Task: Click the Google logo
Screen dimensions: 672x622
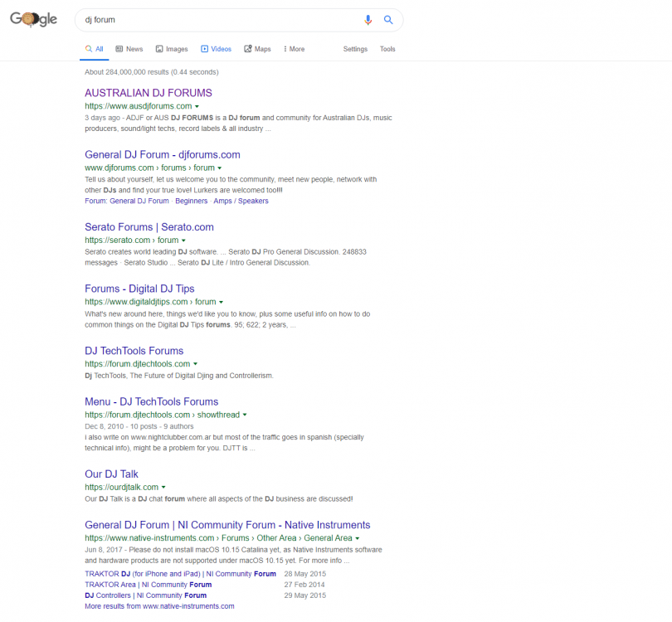Action: click(x=33, y=19)
